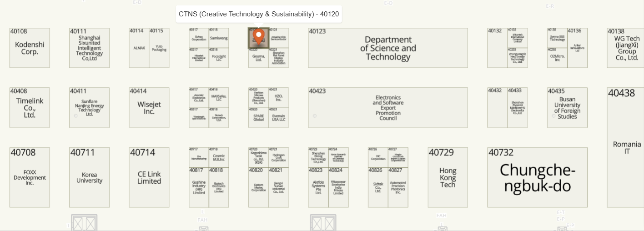This screenshot has width=644, height=231.
Task: Click the elevator icon below booth 40723
Action: [x=323, y=223]
